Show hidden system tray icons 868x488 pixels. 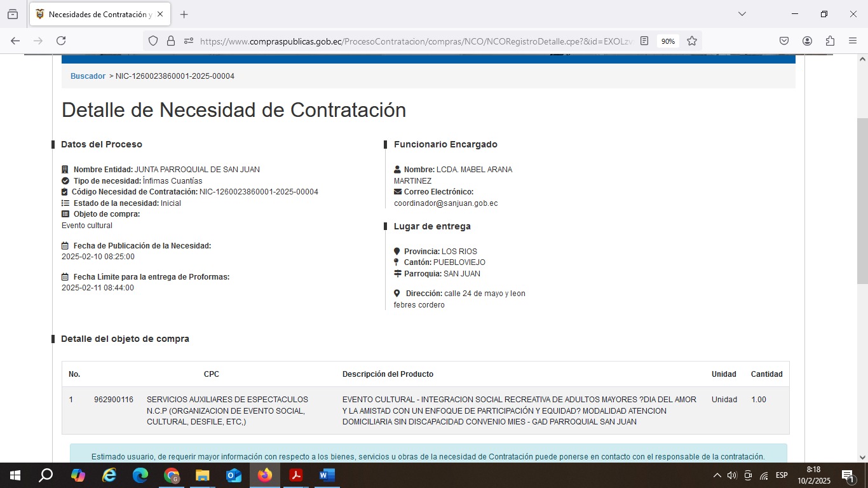(717, 475)
